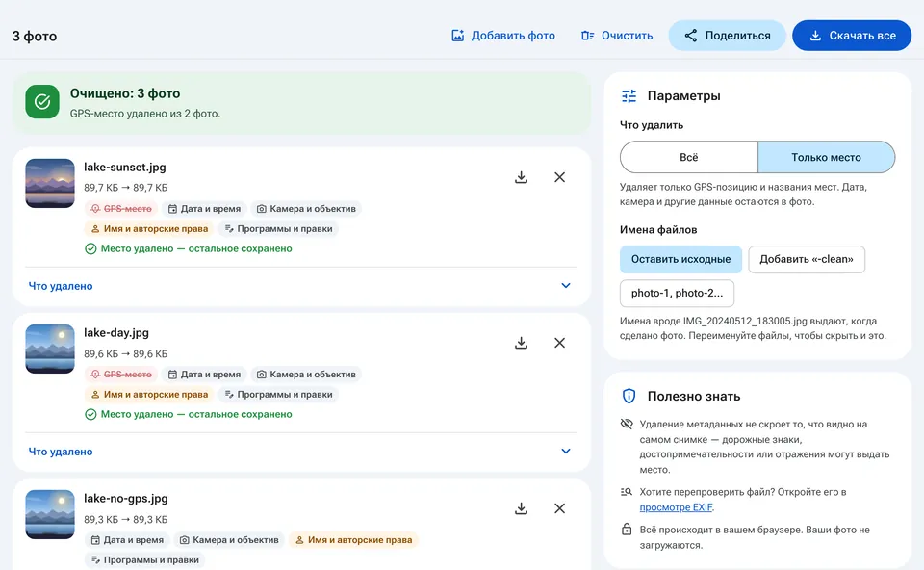Expand Что удалено for lake-sunset.jpg

300,286
